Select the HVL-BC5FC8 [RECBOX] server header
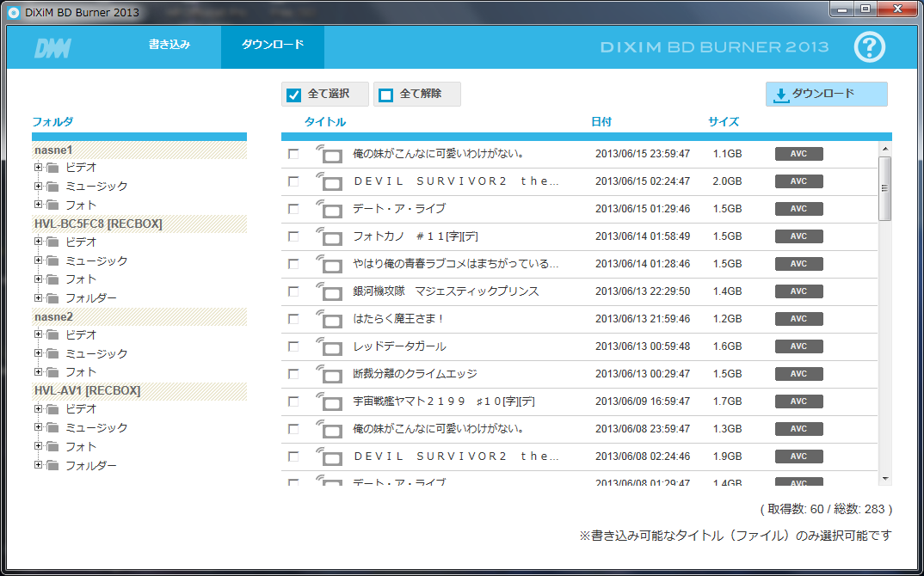The image size is (924, 576). pos(139,224)
